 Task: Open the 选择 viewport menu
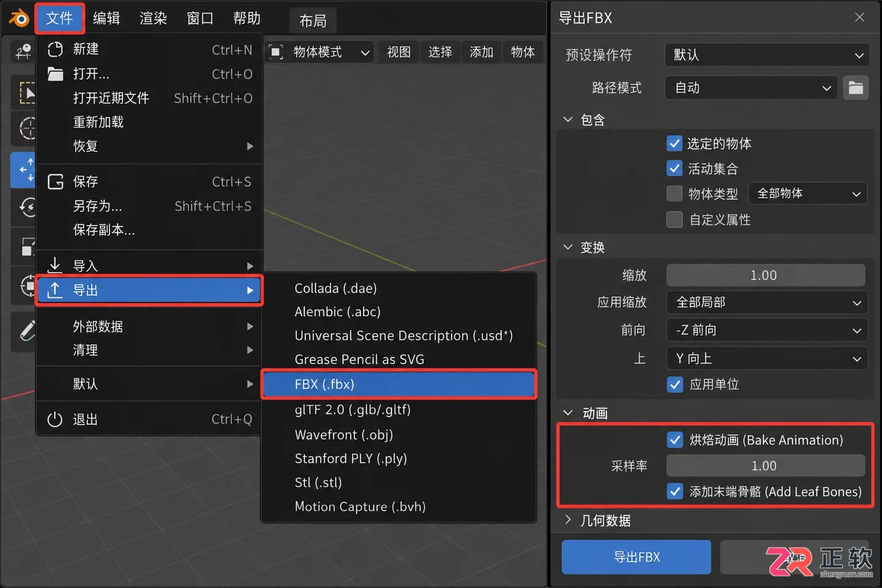click(x=440, y=52)
